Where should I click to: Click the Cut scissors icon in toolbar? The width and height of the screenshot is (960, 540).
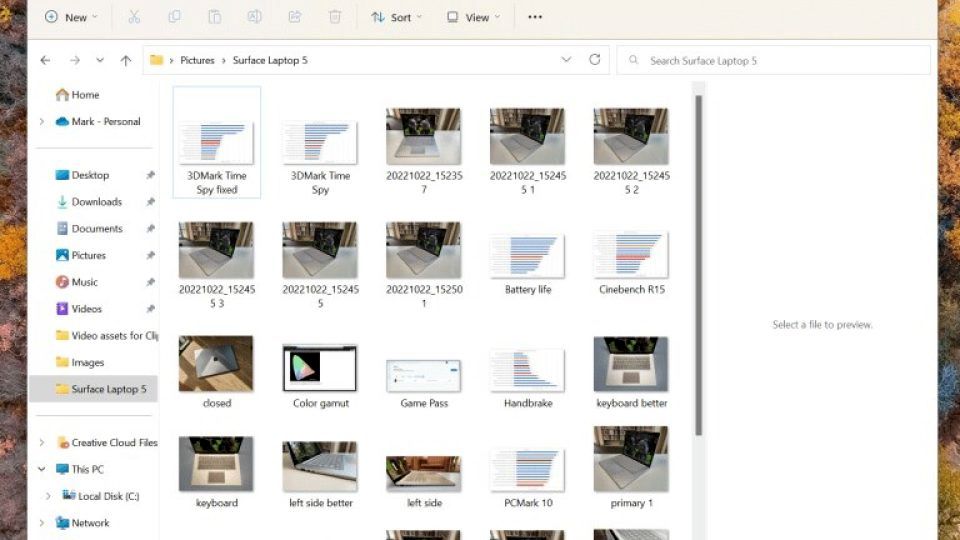point(134,17)
